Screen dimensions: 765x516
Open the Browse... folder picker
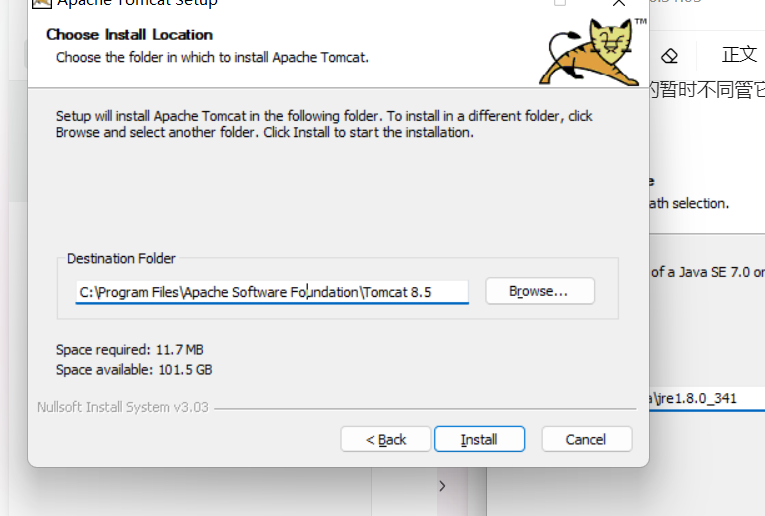540,291
